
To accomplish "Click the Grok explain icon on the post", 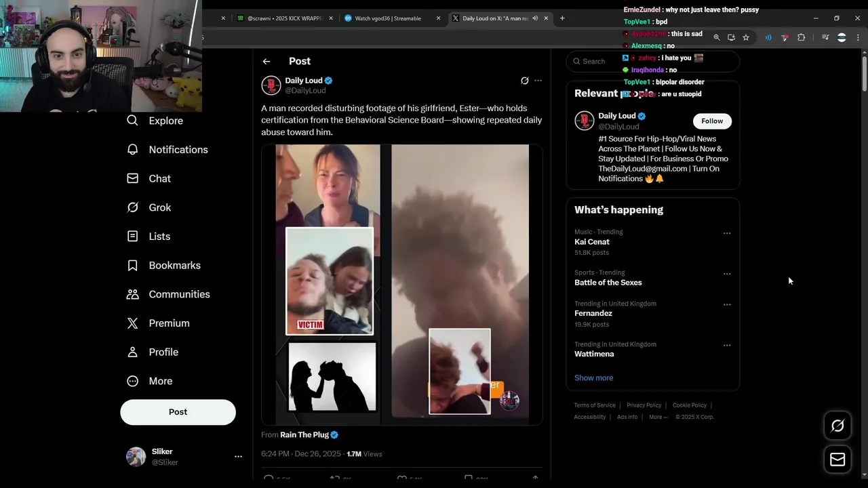I will pos(524,81).
